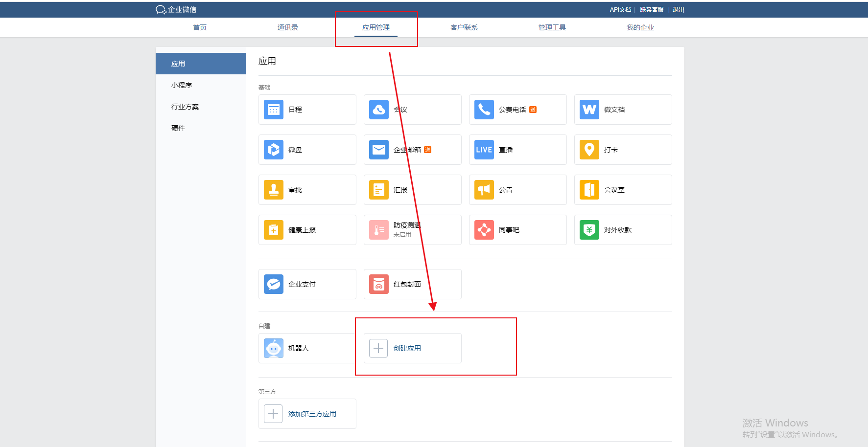Select the 机器人 robot app icon
Screen dimensions: 868x447
tap(274, 348)
